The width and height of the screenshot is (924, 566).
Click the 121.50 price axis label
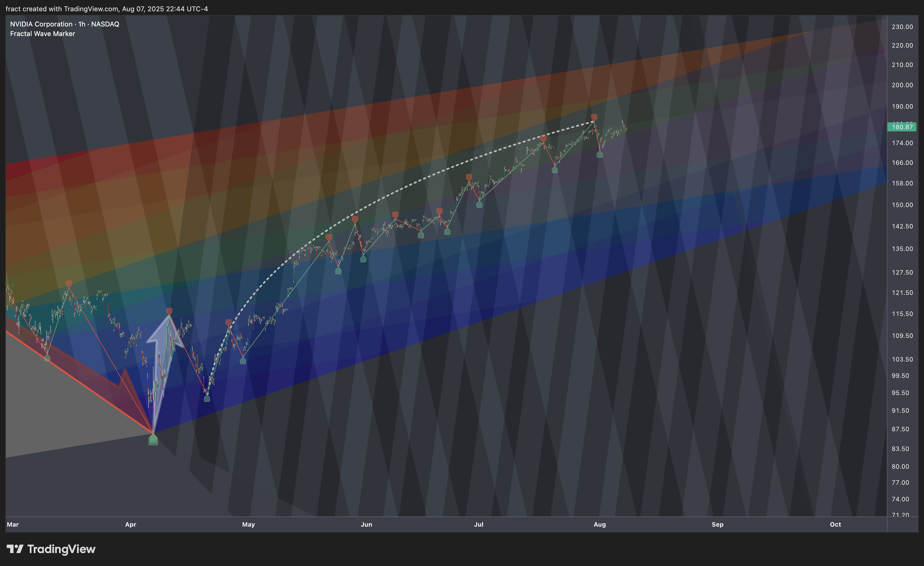pos(902,293)
